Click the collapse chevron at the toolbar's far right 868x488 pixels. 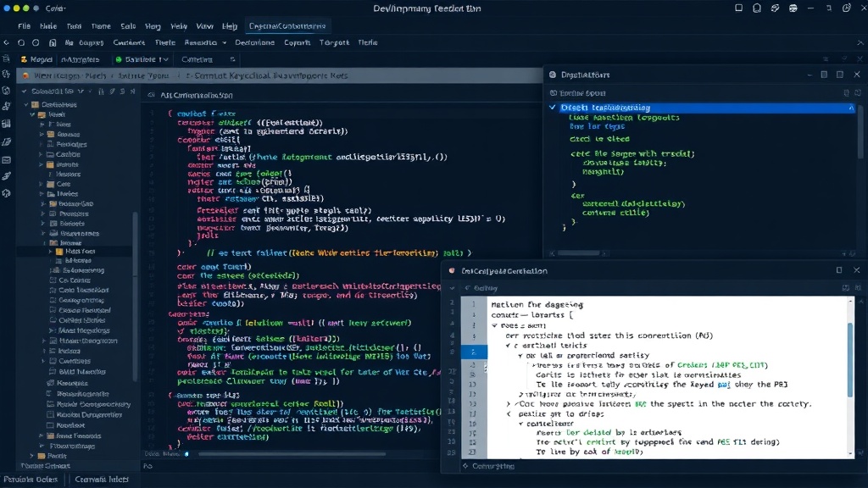pyautogui.click(x=860, y=42)
